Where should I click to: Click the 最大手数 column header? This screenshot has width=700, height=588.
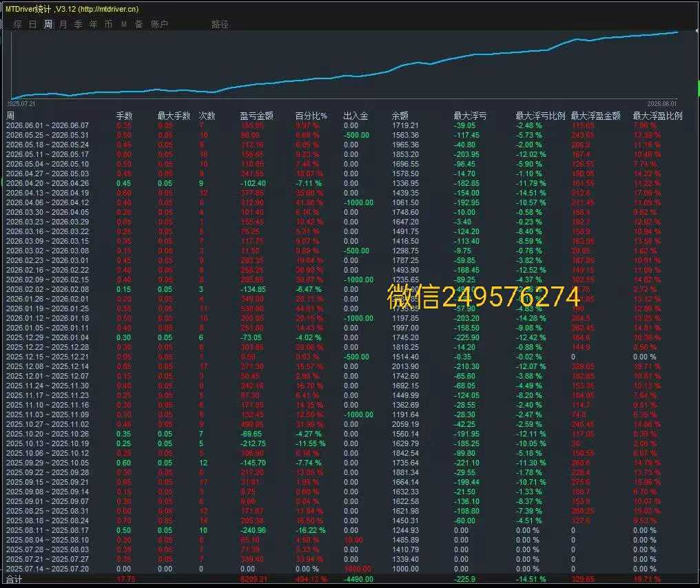pyautogui.click(x=174, y=116)
